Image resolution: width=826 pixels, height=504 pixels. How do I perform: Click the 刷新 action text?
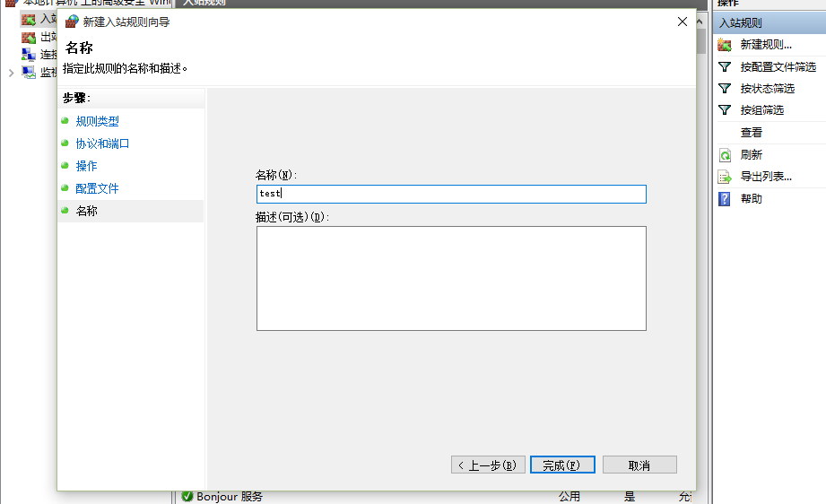pos(752,155)
